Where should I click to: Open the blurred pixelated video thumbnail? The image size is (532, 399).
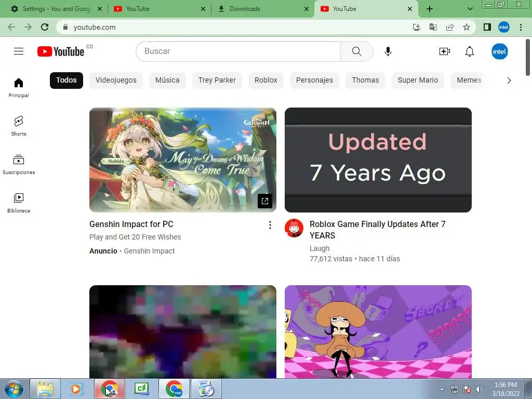pyautogui.click(x=182, y=332)
